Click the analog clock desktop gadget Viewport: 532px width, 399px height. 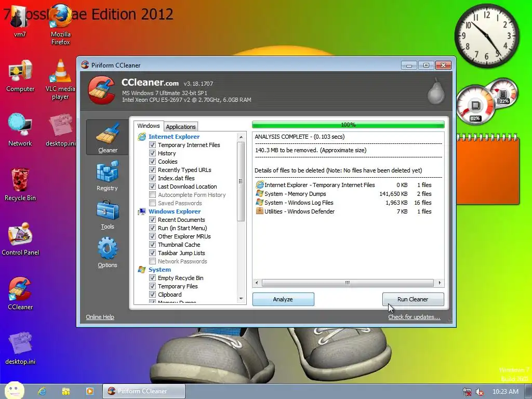pyautogui.click(x=487, y=36)
